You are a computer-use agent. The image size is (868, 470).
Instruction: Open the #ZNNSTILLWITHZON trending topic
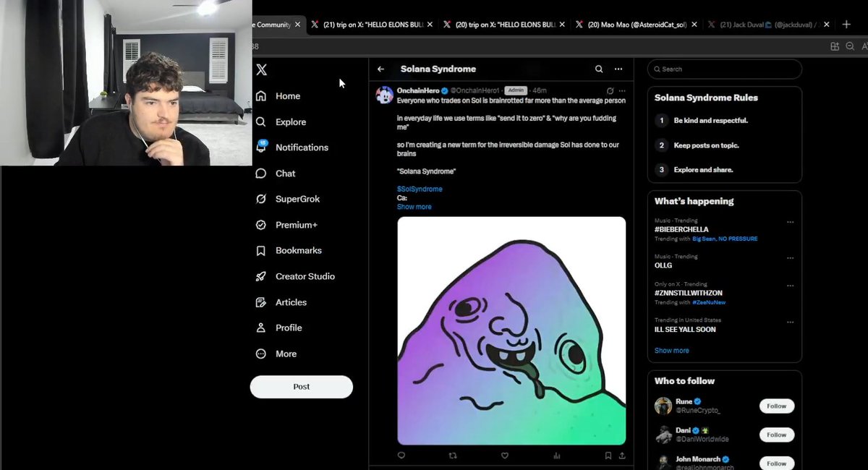point(688,293)
